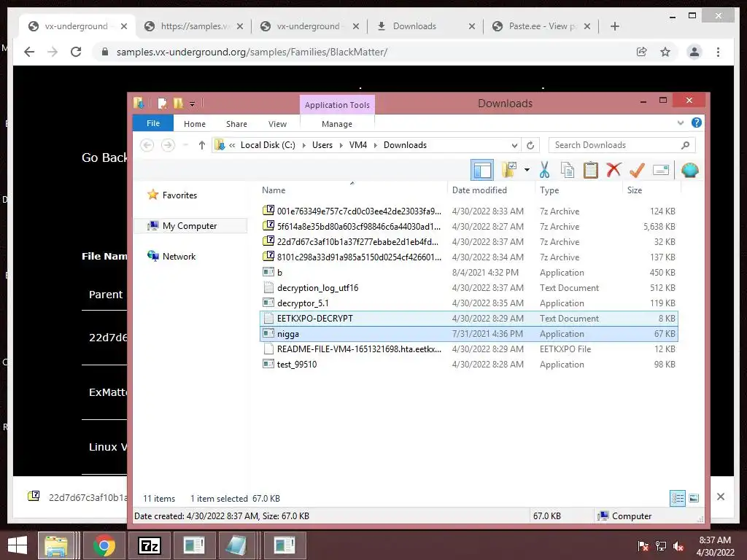Click the scissors Cut icon in Explorer toolbar

click(544, 170)
